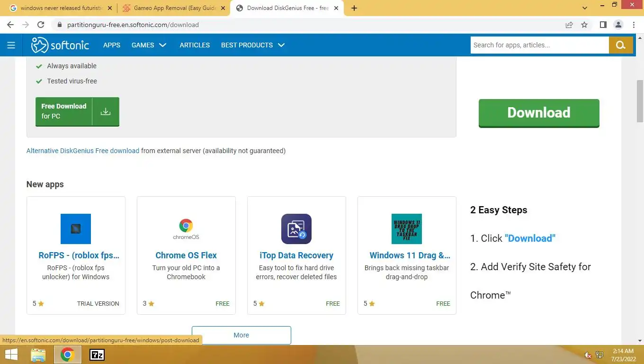Open Windows 11 Drag &... title link
The width and height of the screenshot is (644, 364).
coord(410,255)
